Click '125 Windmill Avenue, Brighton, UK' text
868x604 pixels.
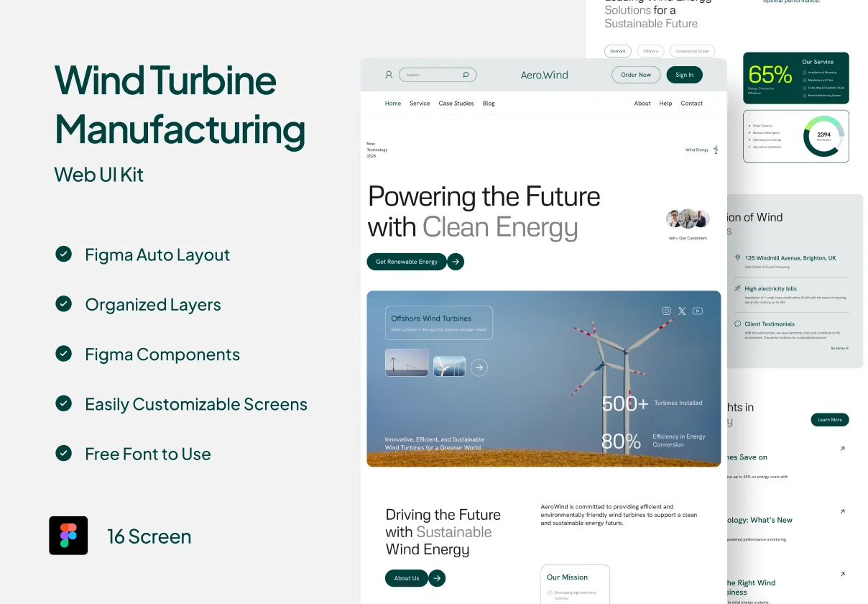tap(790, 257)
